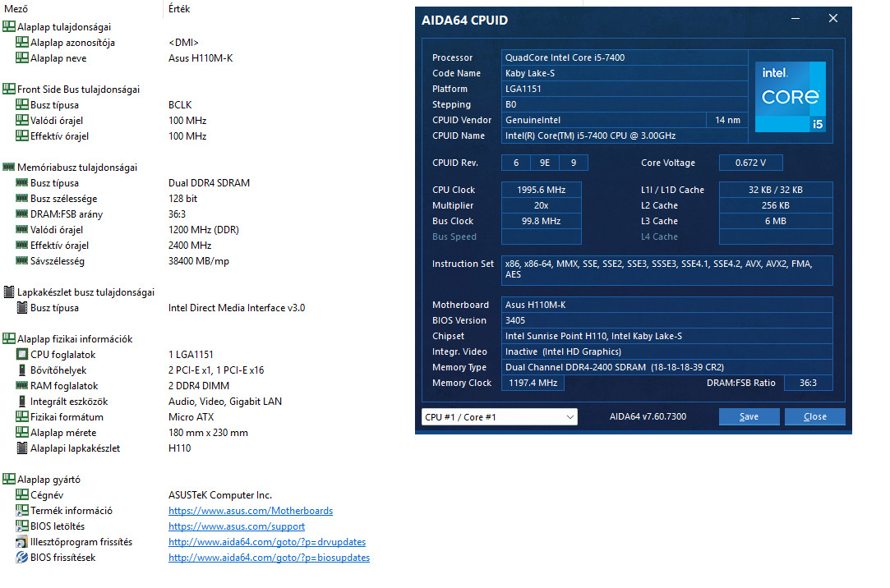Click the Bővítőhelyek slot icon

pos(22,370)
